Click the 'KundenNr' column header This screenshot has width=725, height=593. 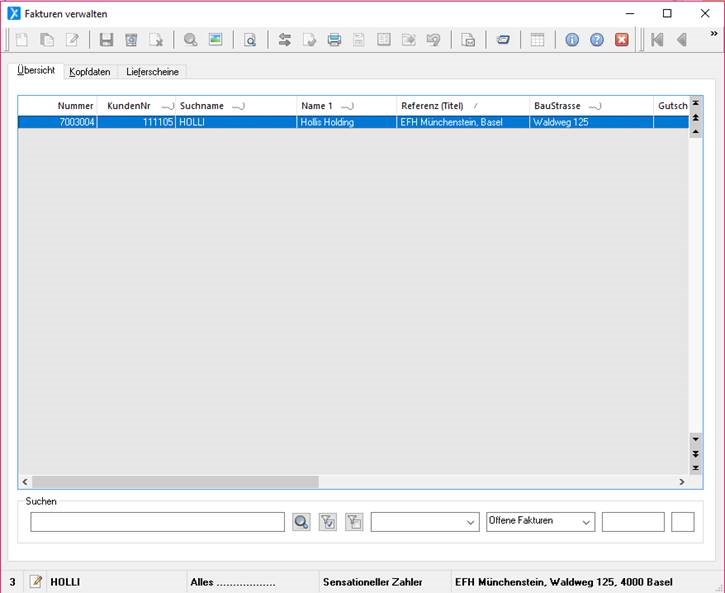click(x=129, y=106)
